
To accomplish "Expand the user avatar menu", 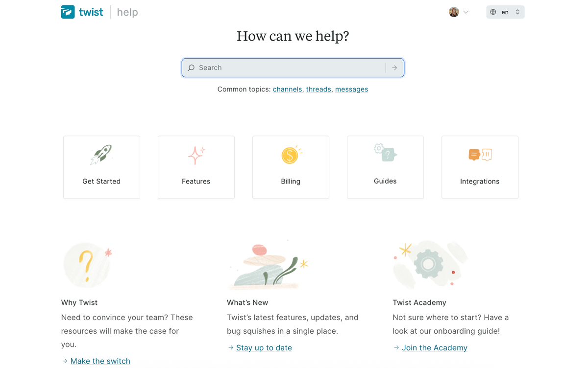I will click(459, 12).
